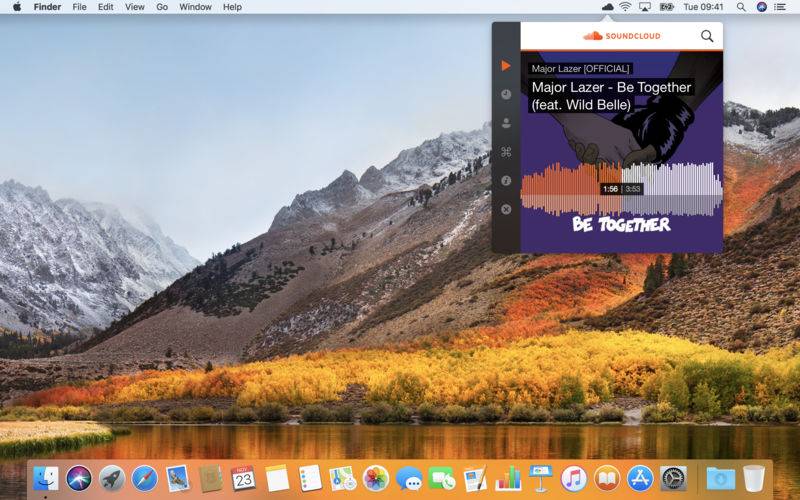Open the command-key shortcuts icon in SoundCloud sidebar
800x500 pixels.
click(x=506, y=152)
